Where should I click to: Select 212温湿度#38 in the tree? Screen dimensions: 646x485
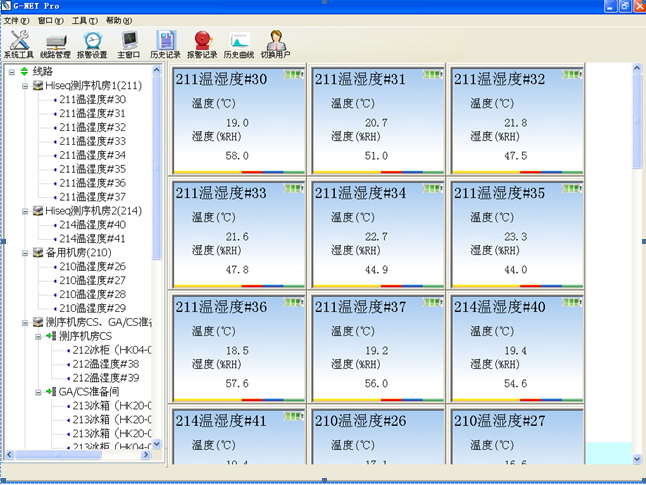coord(105,364)
